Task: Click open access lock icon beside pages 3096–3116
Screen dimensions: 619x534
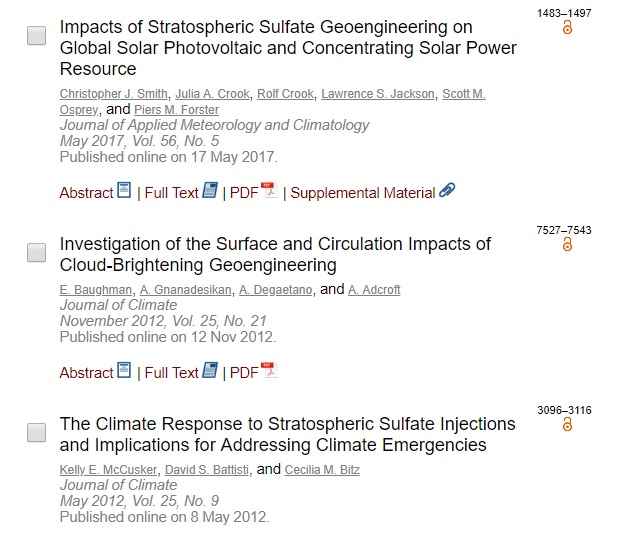Action: point(567,424)
